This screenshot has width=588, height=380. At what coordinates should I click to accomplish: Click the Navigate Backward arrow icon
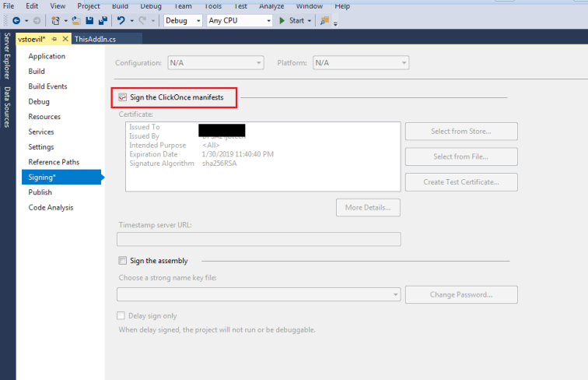click(16, 21)
